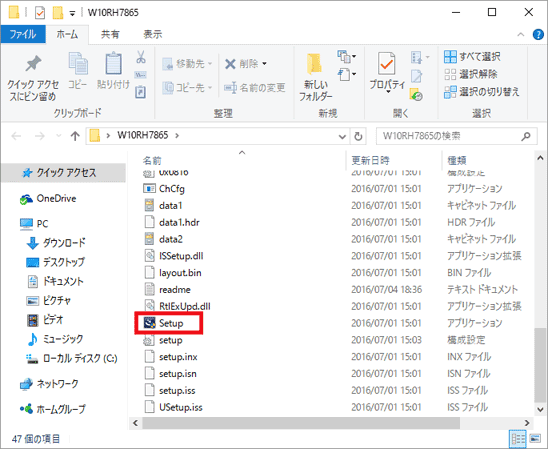Click vertical scrollbar down arrow
548x449 pixels.
[540, 409]
